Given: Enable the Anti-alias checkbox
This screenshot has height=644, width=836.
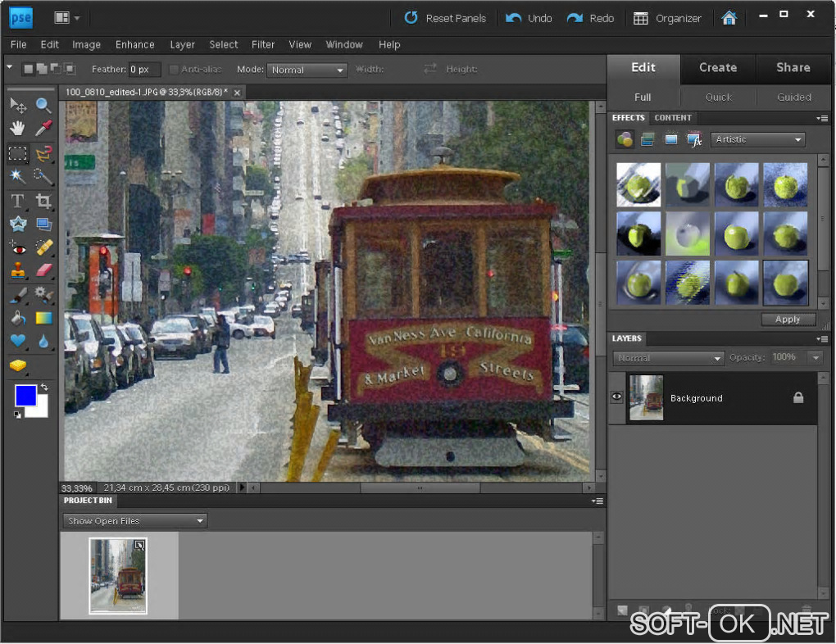Looking at the screenshot, I should (x=174, y=70).
